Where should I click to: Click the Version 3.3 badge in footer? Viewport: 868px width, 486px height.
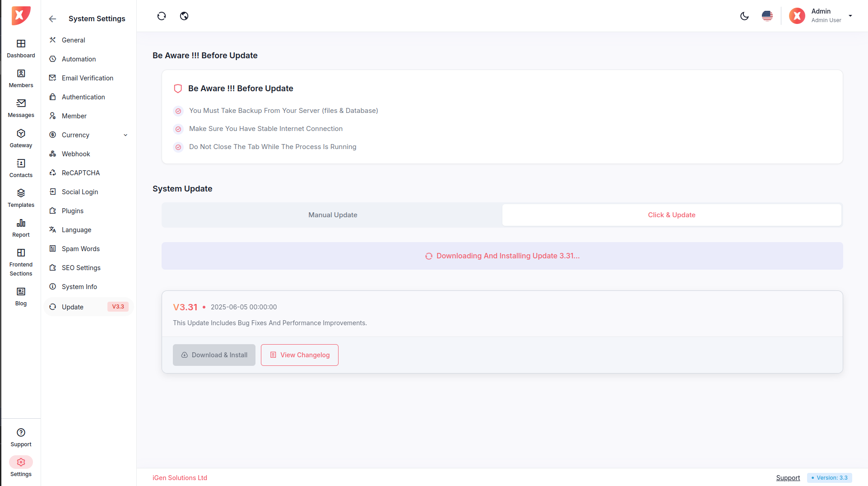coord(829,478)
